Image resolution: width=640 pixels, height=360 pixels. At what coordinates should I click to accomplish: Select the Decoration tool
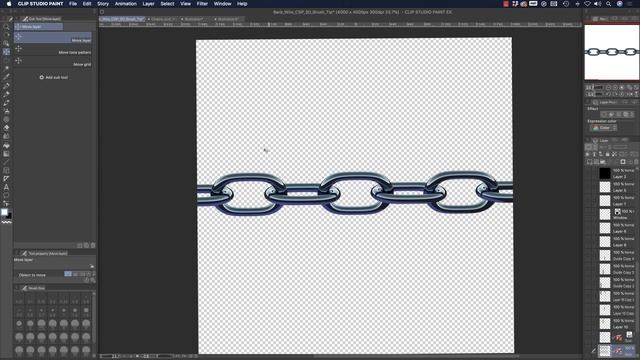(6, 120)
